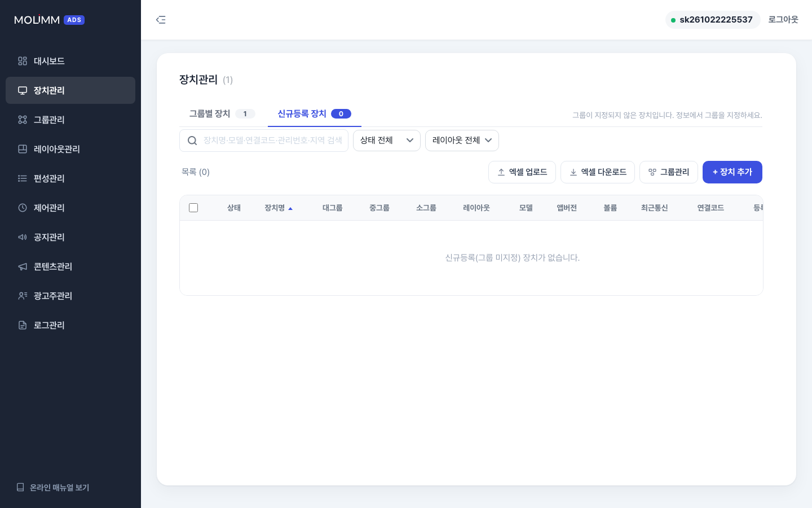Click the 광고주관리 person icon
Viewport: 812px width, 508px height.
(x=23, y=296)
